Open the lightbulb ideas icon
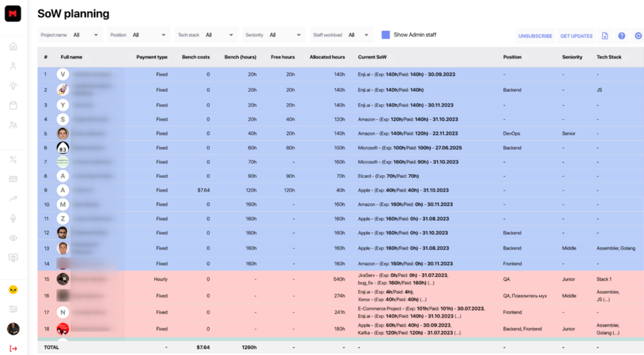644x355 pixels. click(13, 85)
